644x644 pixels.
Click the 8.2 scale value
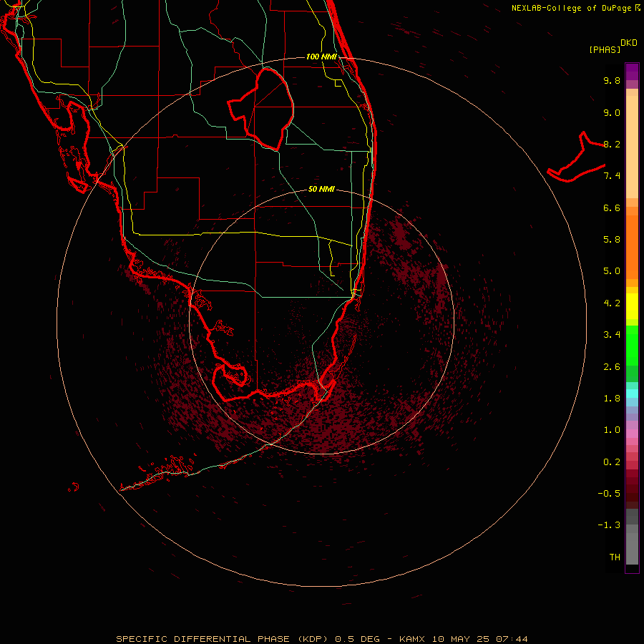click(x=612, y=144)
